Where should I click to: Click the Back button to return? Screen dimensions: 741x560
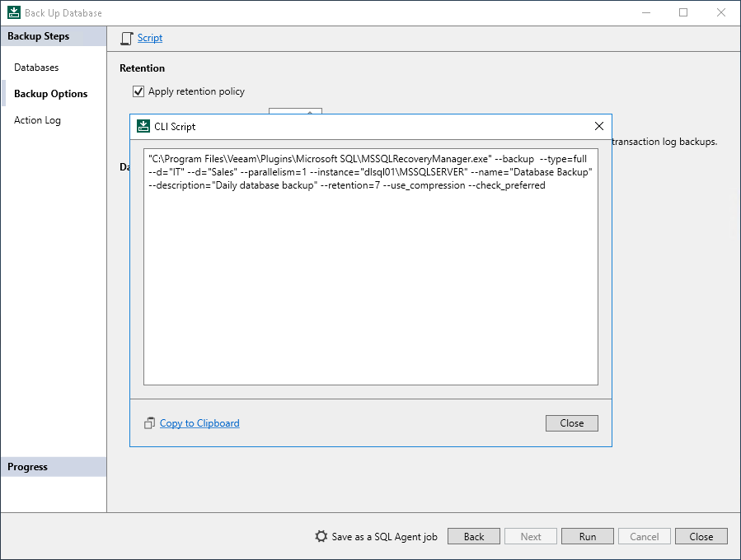point(473,535)
